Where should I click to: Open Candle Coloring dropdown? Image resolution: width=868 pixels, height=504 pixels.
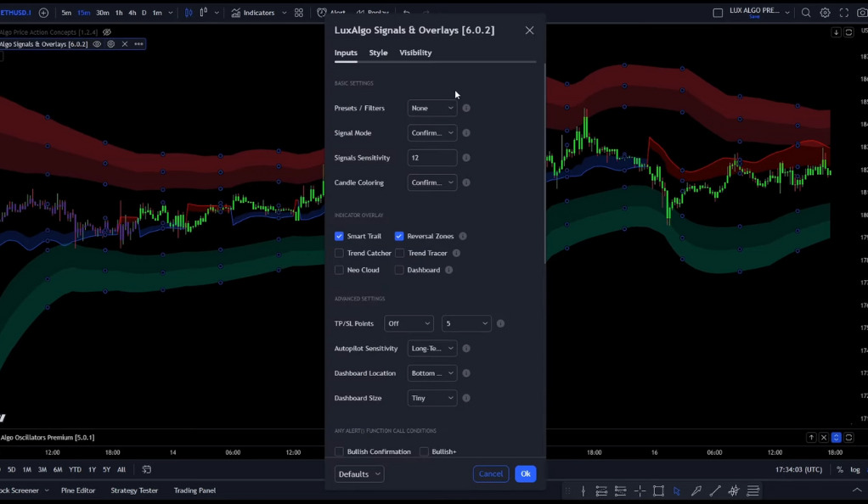[x=432, y=182]
